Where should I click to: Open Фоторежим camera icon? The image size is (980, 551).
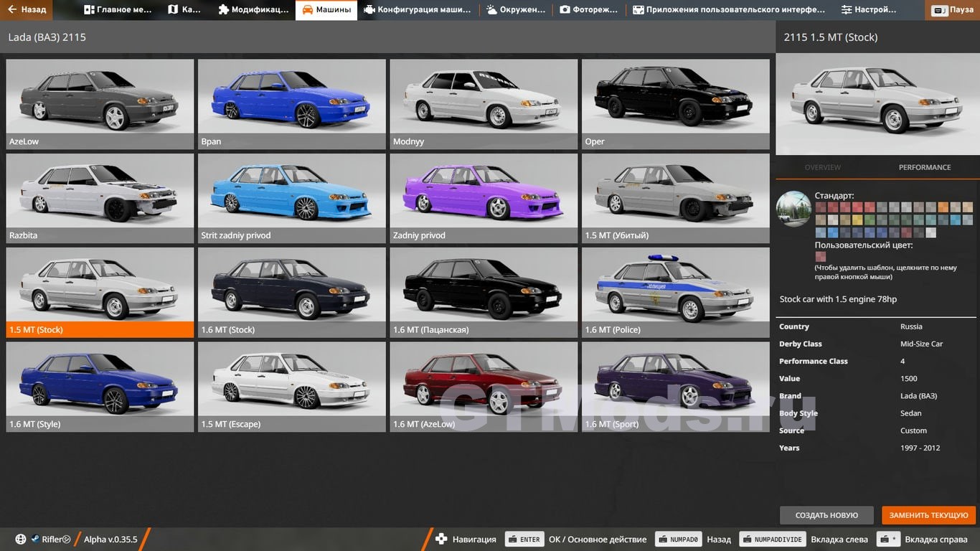[565, 10]
